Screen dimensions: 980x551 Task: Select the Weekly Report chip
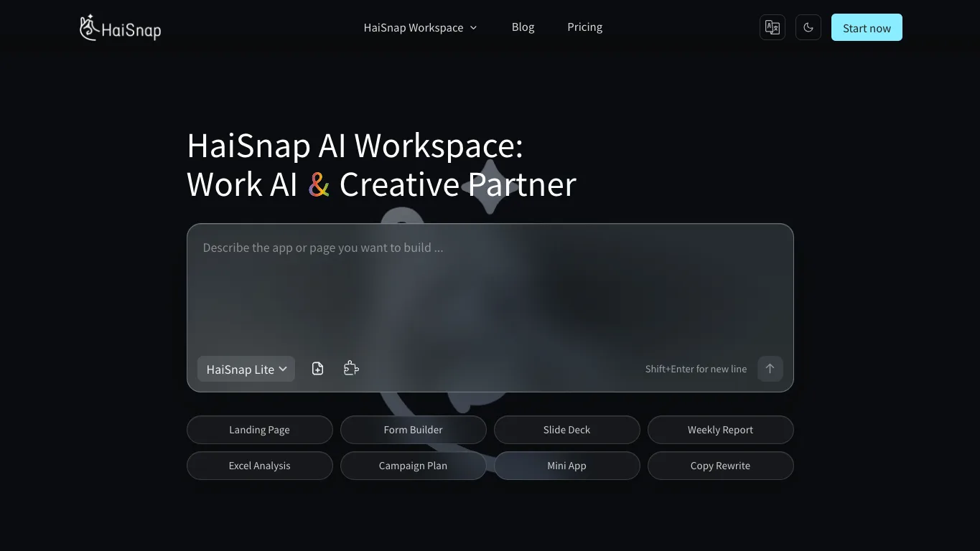pyautogui.click(x=721, y=430)
